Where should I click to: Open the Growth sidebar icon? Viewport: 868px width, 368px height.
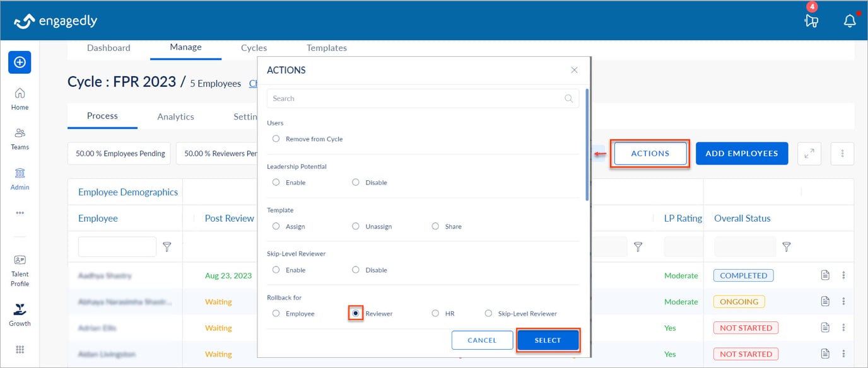tap(20, 314)
